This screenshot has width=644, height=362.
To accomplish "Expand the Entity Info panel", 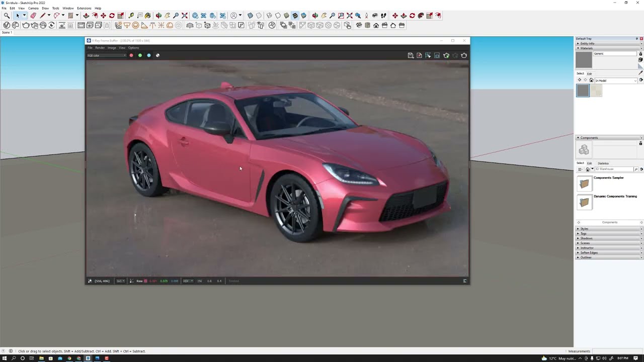I will (x=609, y=44).
